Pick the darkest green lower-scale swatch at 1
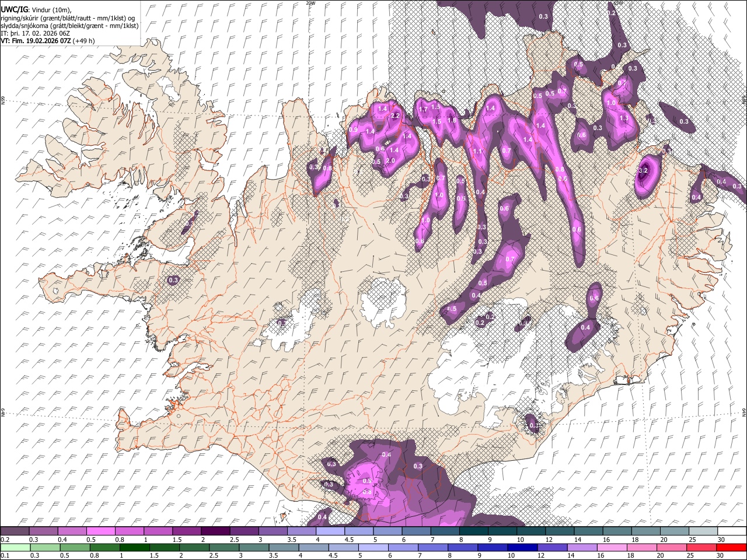Screen dimensions: 747x560 [x=135, y=547]
